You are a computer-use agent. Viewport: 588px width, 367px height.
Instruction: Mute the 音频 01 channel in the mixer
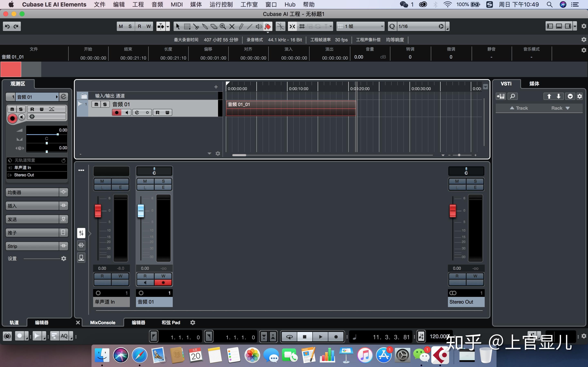point(145,181)
